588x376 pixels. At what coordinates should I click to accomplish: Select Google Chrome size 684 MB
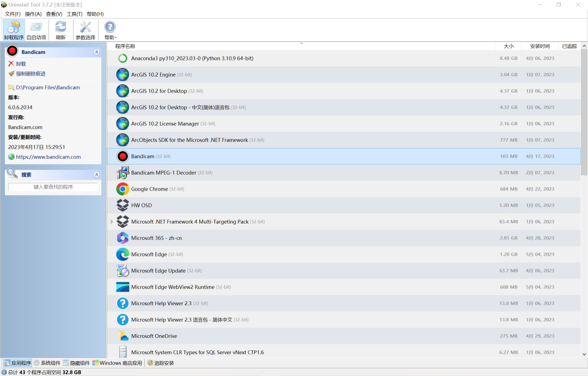click(509, 189)
